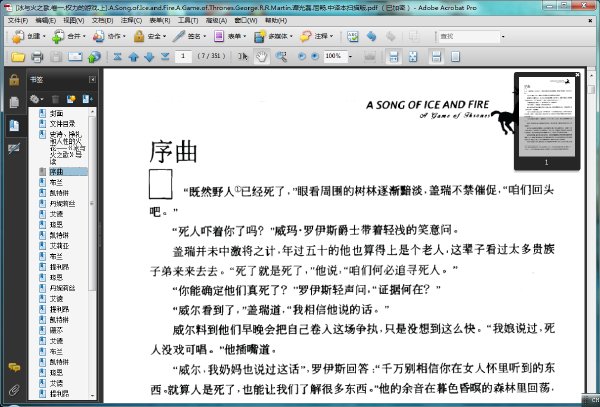The height and width of the screenshot is (407, 600).
Task: Select the 艾莉亚 bookmark
Action: 59,246
